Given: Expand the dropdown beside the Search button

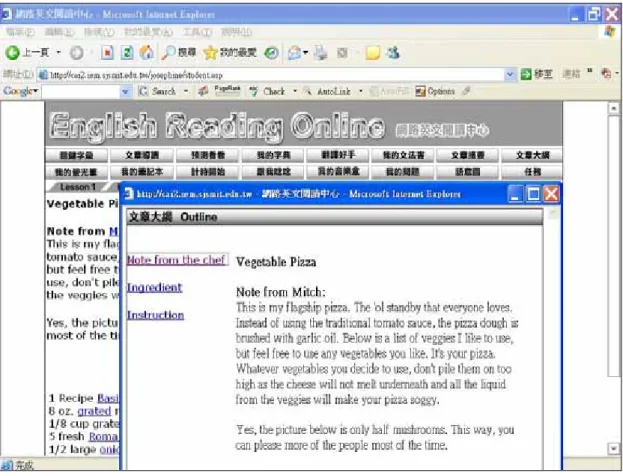Looking at the screenshot, I should (186, 91).
